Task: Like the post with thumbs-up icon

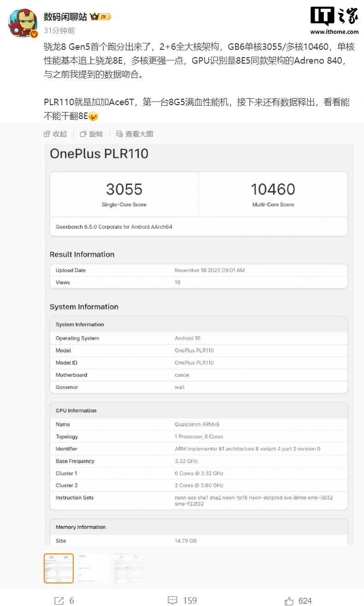Action: [x=289, y=600]
